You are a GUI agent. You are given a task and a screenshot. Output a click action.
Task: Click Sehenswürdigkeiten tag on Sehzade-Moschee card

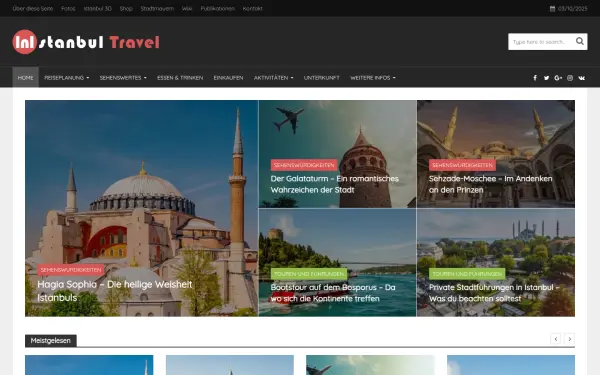coord(462,165)
